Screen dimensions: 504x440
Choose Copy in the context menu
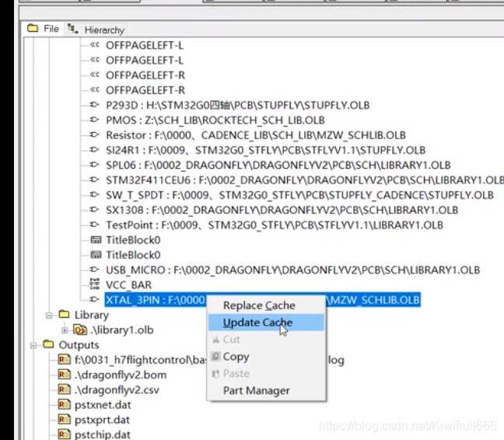pos(236,357)
